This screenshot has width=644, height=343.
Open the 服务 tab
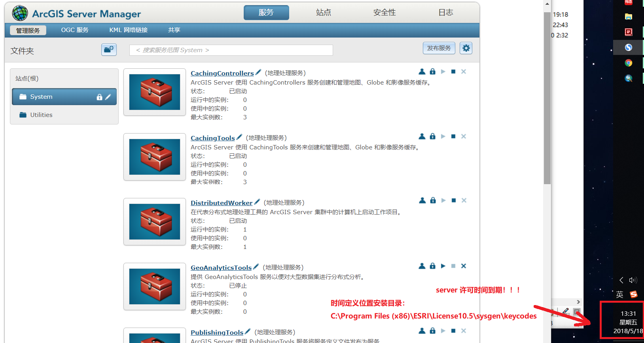click(x=266, y=12)
